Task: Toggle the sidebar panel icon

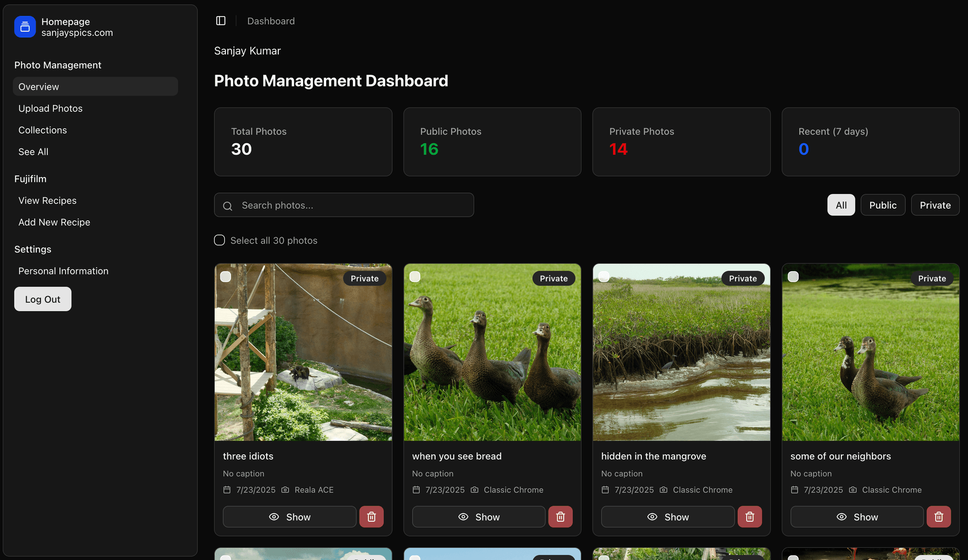Action: click(221, 21)
